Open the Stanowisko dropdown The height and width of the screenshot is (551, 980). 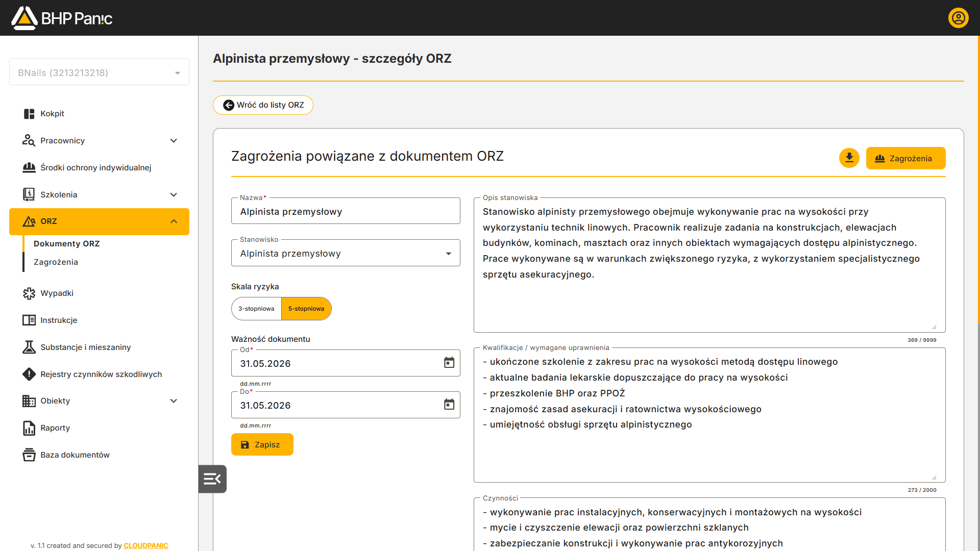346,254
